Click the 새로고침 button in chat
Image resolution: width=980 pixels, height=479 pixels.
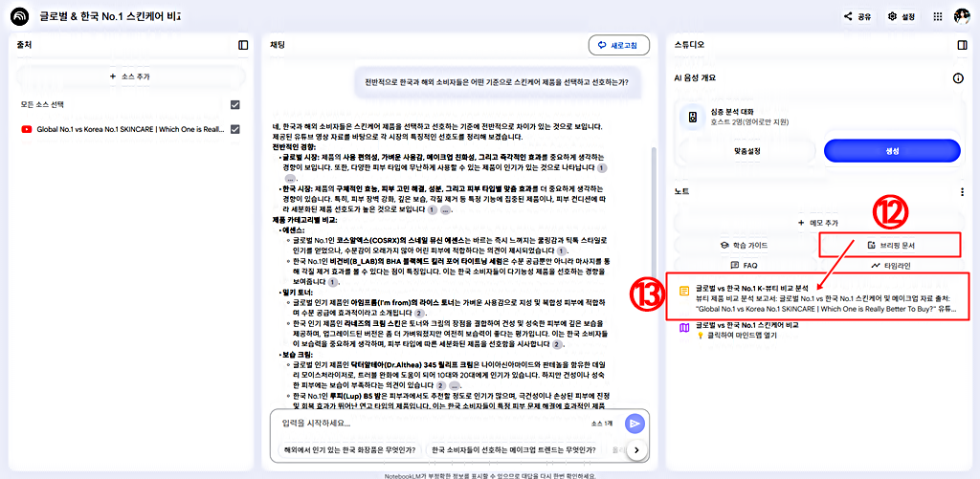tap(619, 45)
